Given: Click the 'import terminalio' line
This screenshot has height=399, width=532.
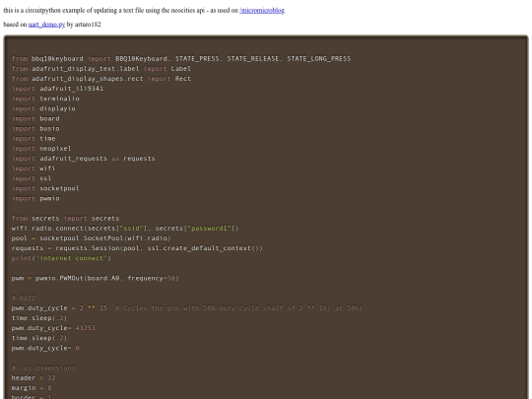Looking at the screenshot, I should pyautogui.click(x=45, y=99).
